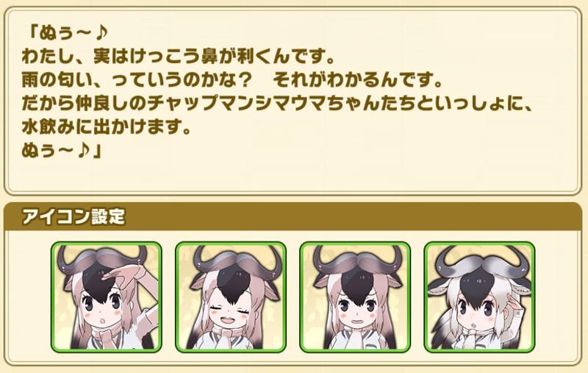Click the closing ぬぅ～♪」 line
Image resolution: width=588 pixels, height=373 pixels.
pyautogui.click(x=62, y=151)
